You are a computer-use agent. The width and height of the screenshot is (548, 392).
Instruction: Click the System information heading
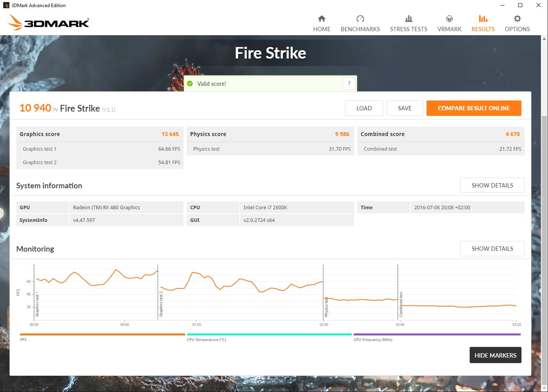(x=49, y=186)
